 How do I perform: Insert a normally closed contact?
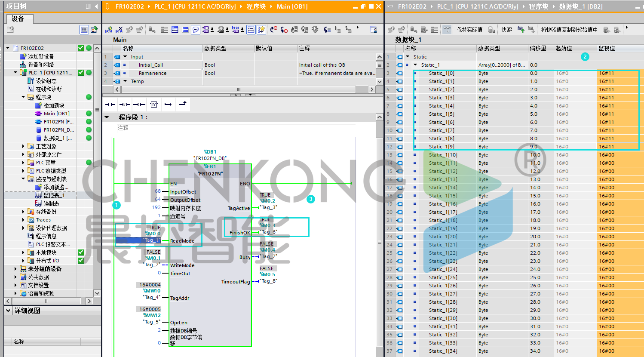125,104
